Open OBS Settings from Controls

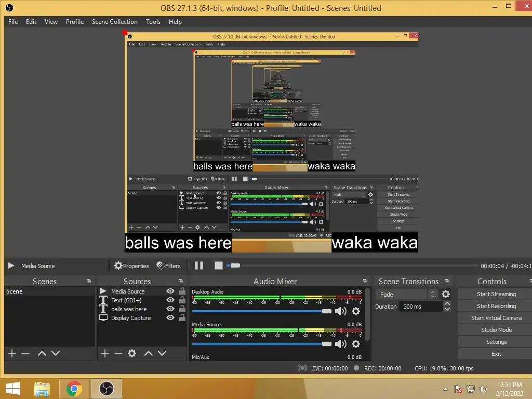click(x=496, y=342)
